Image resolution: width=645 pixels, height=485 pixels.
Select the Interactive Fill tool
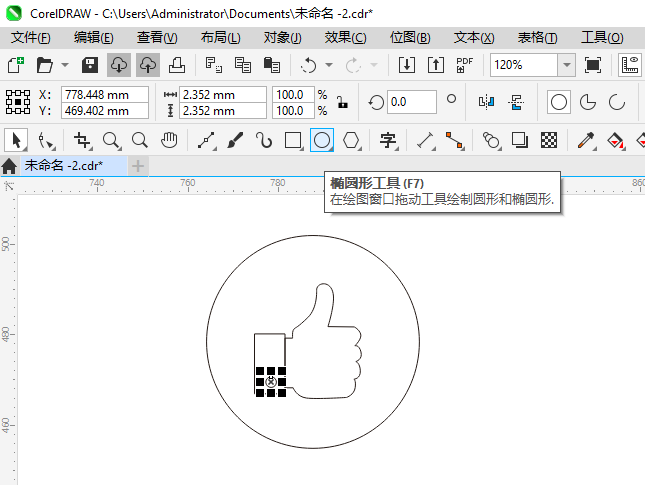coord(615,140)
